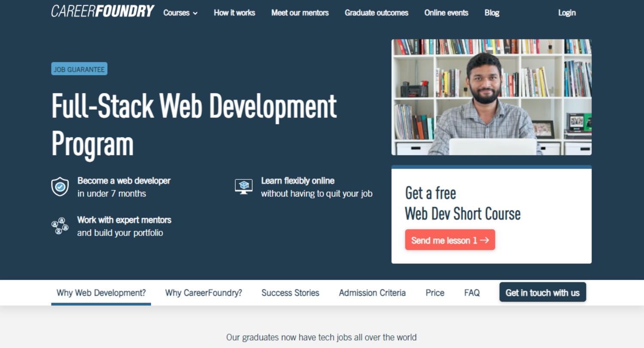Check the Price tab
Image resolution: width=644 pixels, height=348 pixels.
(x=434, y=293)
